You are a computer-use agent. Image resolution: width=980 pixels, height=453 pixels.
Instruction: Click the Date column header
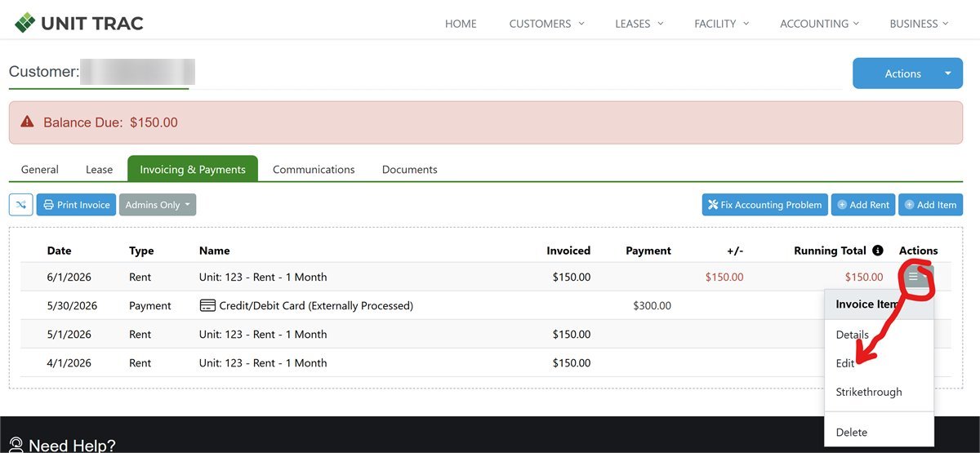point(60,251)
